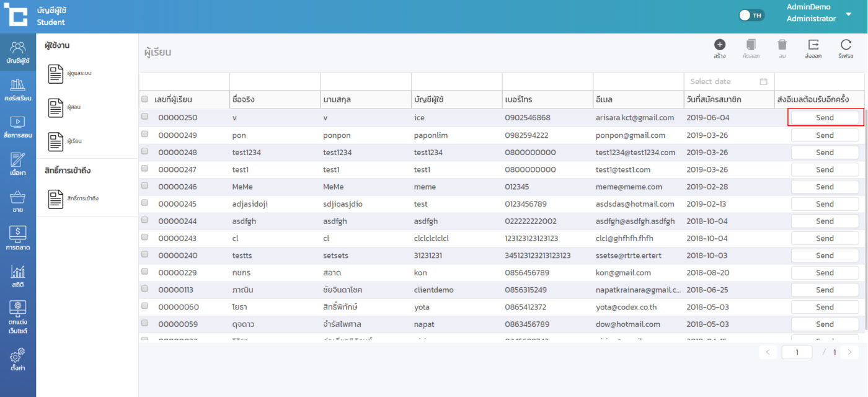Open the Sales (ขาย) basket icon
Image resolution: width=868 pixels, height=397 pixels.
point(18,201)
